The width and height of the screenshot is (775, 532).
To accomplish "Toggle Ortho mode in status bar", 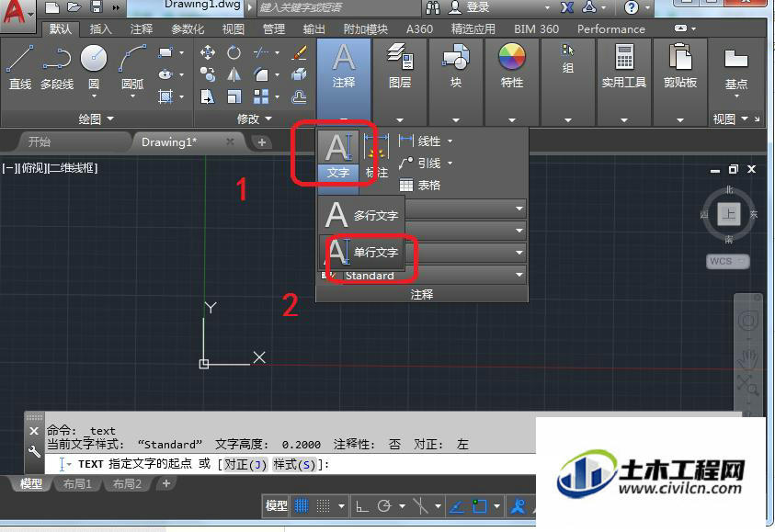I will pos(362,506).
